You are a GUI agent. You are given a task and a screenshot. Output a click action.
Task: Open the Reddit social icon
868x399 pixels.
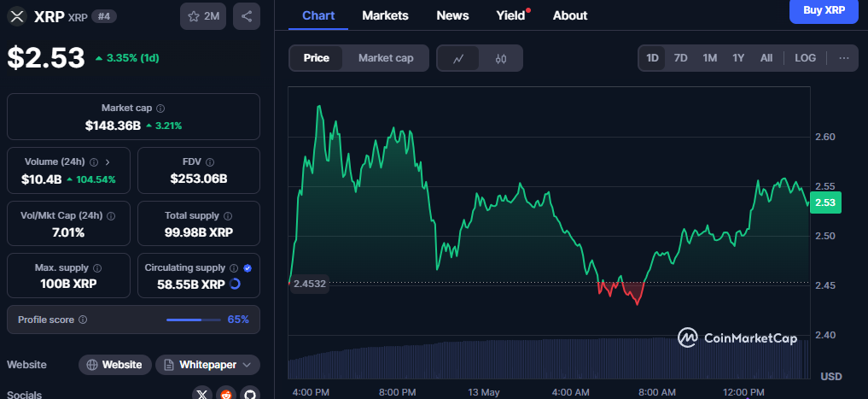226,394
